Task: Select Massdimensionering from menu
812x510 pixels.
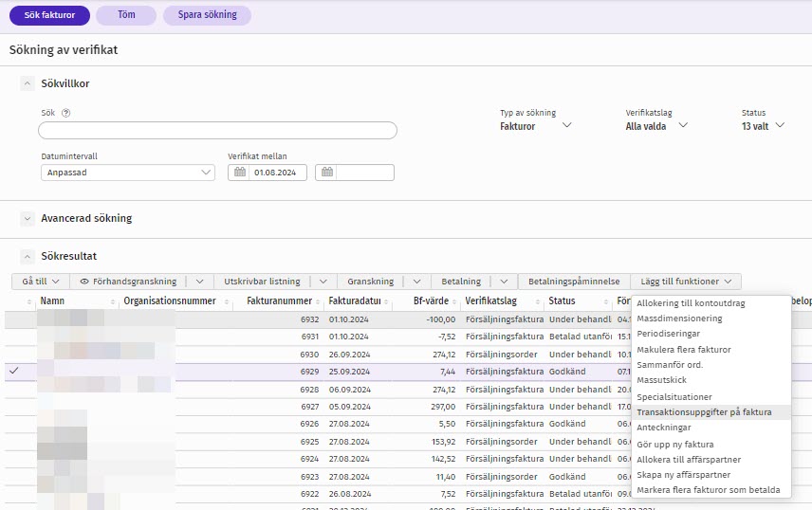Action: click(x=679, y=319)
